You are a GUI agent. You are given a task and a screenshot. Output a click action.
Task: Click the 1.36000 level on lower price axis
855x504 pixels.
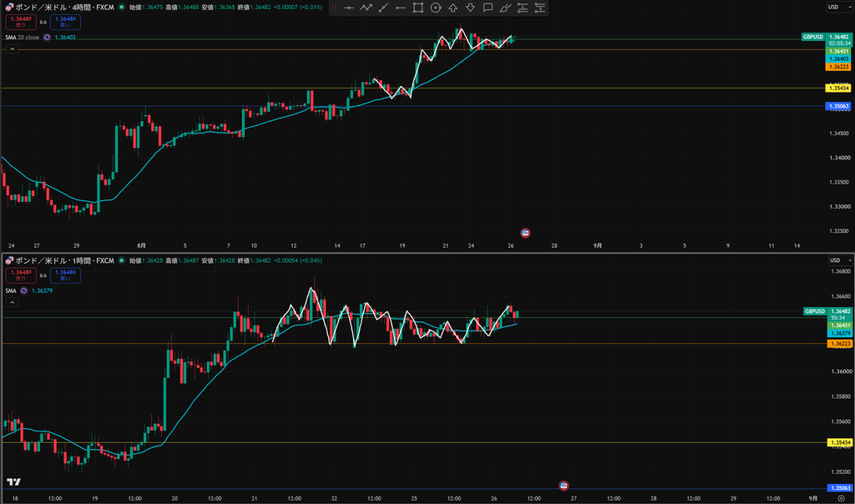(840, 371)
